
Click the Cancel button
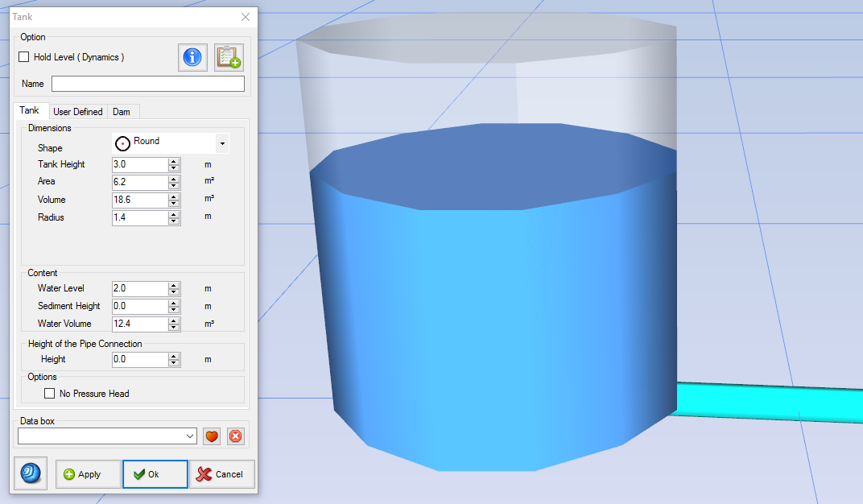[221, 474]
